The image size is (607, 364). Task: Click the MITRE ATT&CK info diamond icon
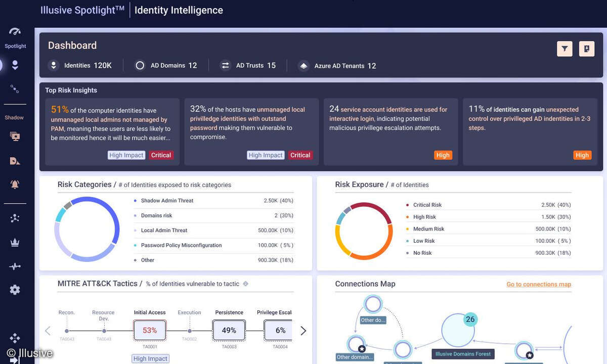246,284
